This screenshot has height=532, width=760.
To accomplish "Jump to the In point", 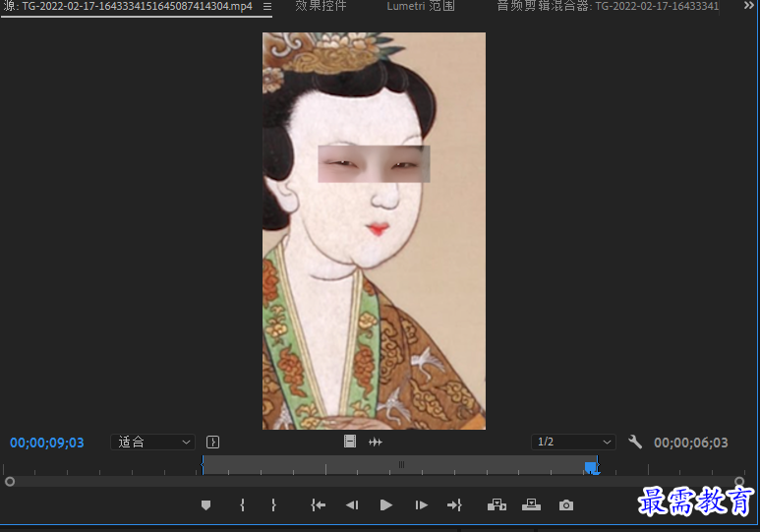I will [x=318, y=505].
